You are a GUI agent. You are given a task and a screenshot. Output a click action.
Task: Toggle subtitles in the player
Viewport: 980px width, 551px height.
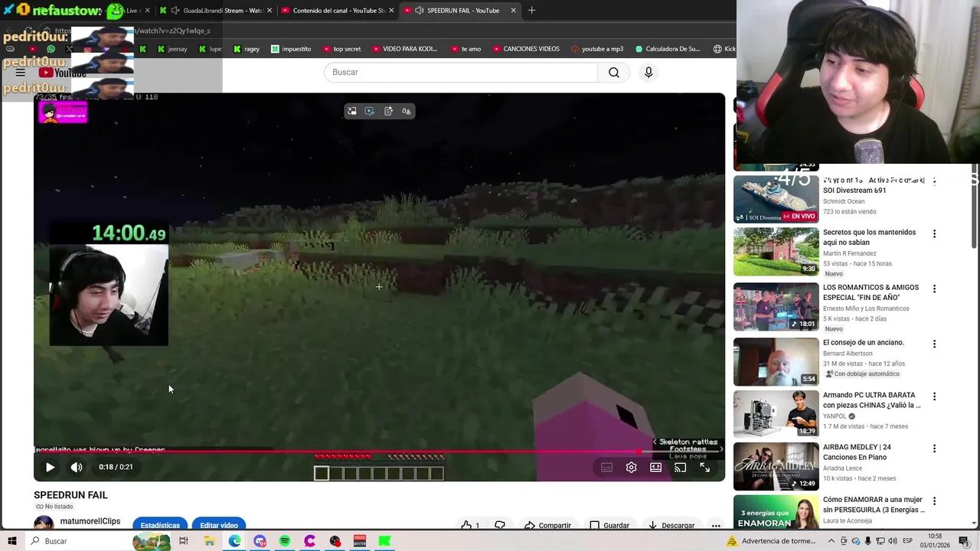[x=606, y=467]
